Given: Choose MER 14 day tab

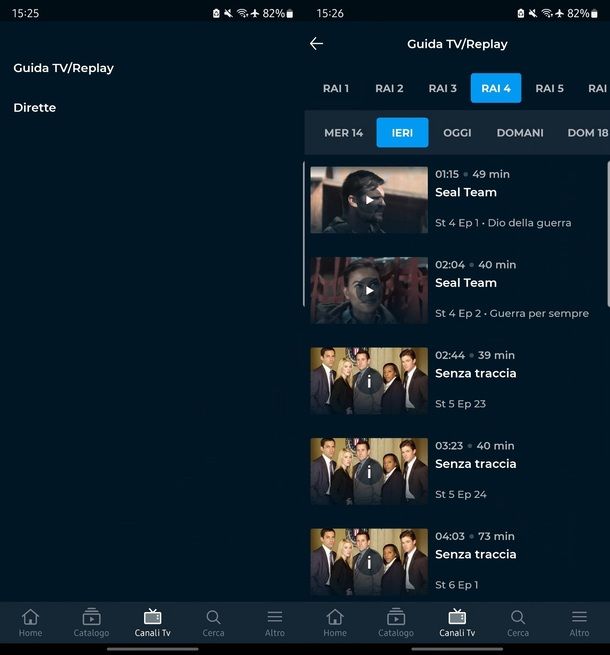Looking at the screenshot, I should click(x=343, y=133).
